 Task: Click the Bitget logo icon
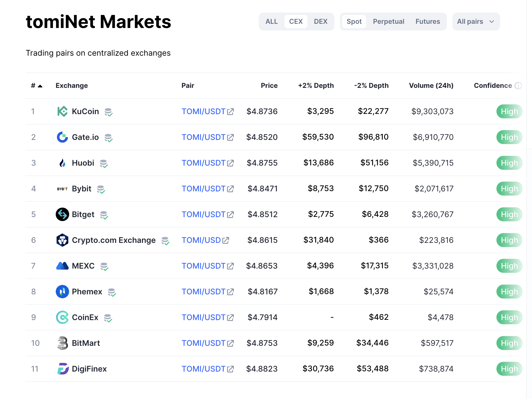click(62, 214)
